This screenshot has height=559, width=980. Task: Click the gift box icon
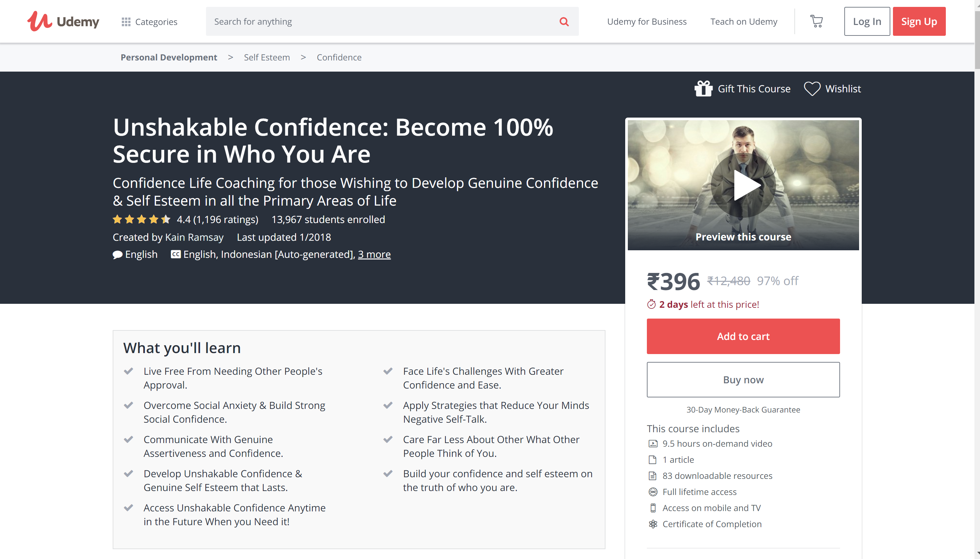coord(703,89)
